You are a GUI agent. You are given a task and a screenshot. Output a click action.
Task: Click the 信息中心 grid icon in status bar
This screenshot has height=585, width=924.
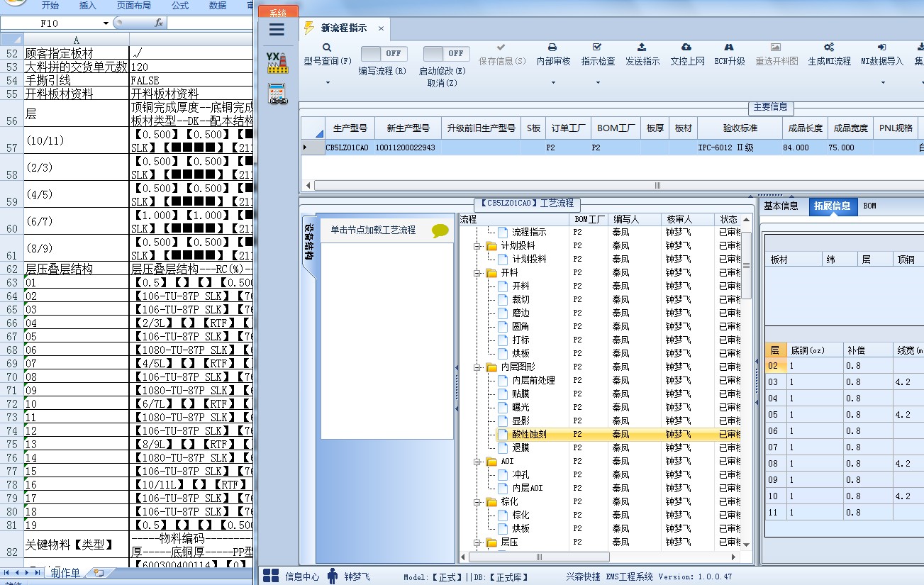pyautogui.click(x=271, y=576)
